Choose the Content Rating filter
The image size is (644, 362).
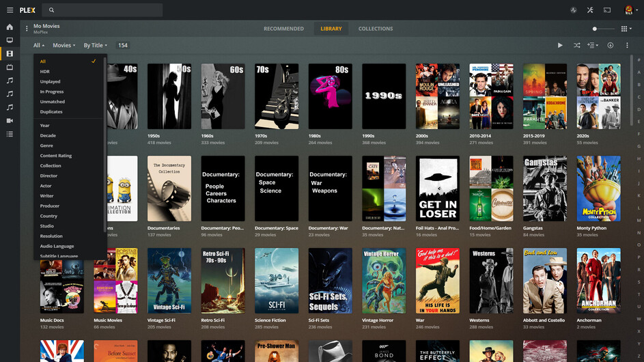click(x=68, y=156)
